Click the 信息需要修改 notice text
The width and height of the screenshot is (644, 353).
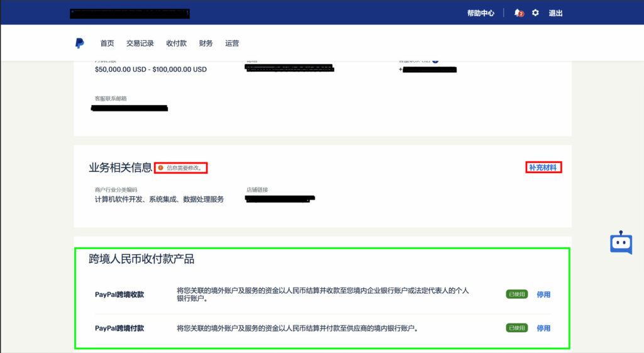coord(184,168)
